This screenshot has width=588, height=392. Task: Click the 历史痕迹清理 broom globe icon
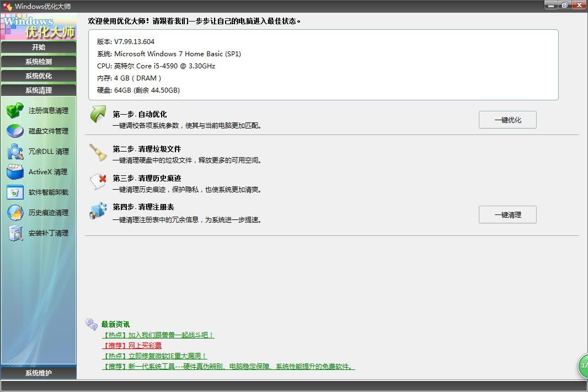15,212
